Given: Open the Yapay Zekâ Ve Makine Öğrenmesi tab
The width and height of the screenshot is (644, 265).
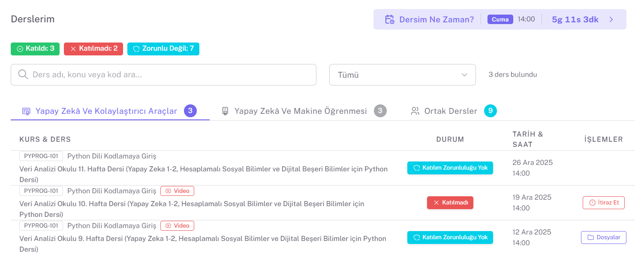Looking at the screenshot, I should [300, 110].
